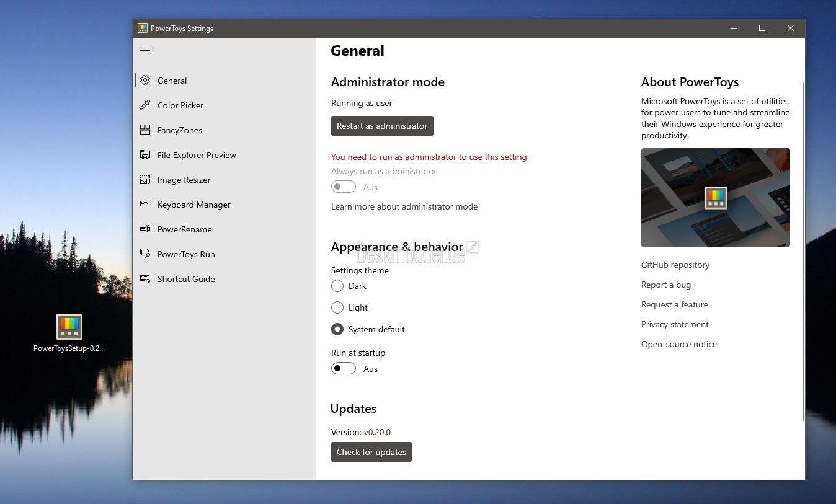Viewport: 836px width, 504px height.
Task: Open Learn more about administrator mode link
Action: pyautogui.click(x=404, y=206)
